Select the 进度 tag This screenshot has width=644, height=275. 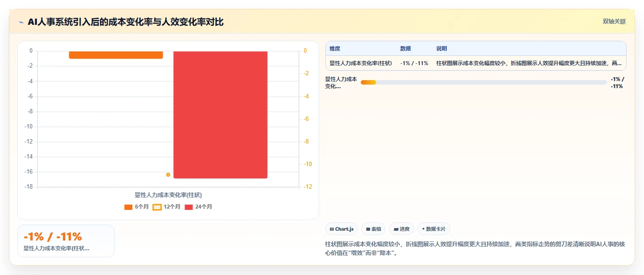coord(402,229)
